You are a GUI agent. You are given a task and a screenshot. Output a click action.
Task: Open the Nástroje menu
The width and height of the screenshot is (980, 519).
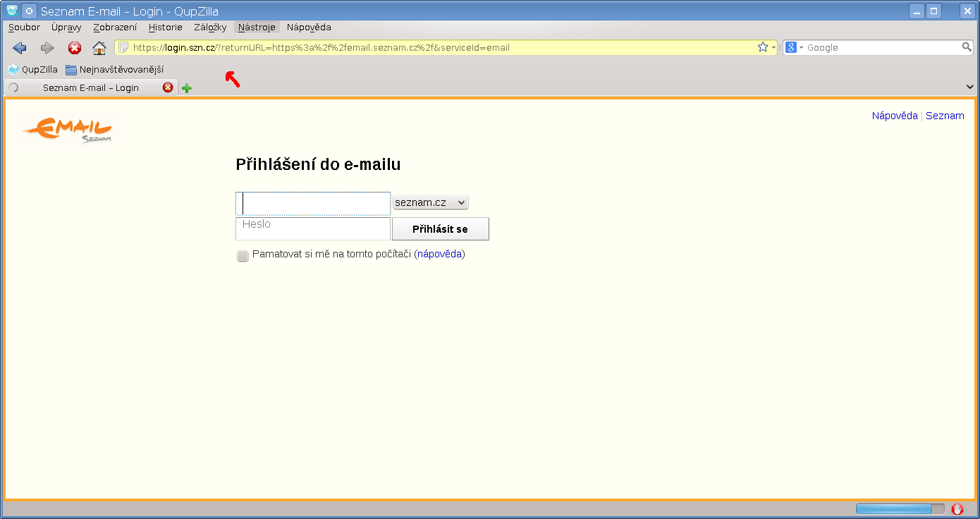(257, 28)
